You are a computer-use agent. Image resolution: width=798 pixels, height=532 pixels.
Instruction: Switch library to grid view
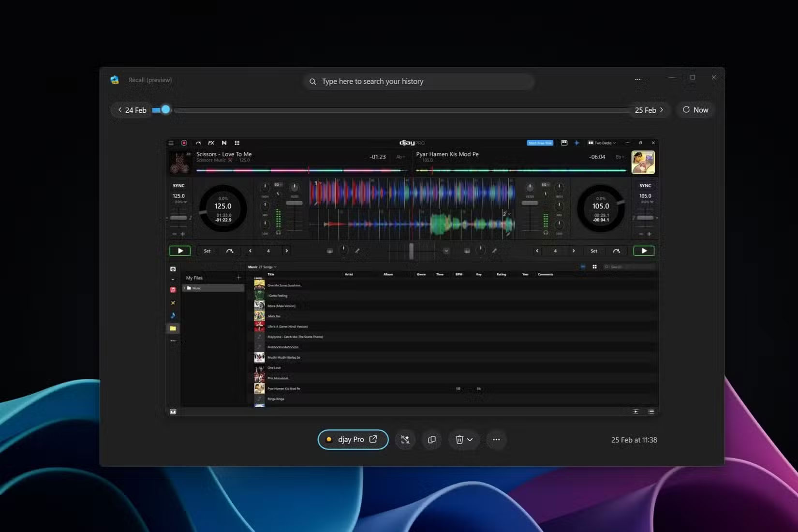[594, 267]
